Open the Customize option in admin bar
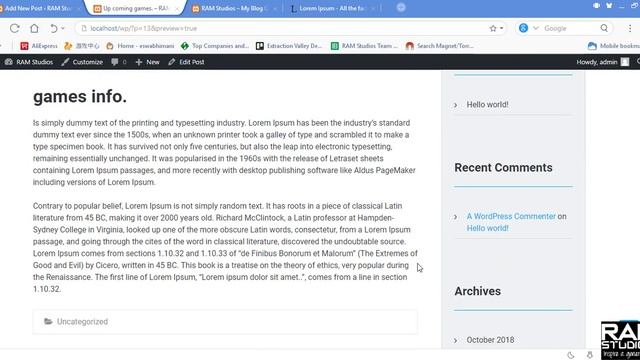 pyautogui.click(x=82, y=62)
